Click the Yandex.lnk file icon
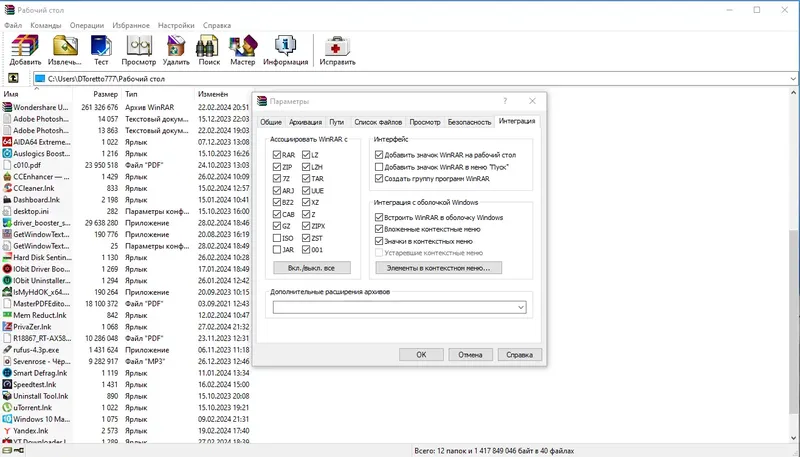Viewport: 800px width, 457px height. [x=7, y=430]
